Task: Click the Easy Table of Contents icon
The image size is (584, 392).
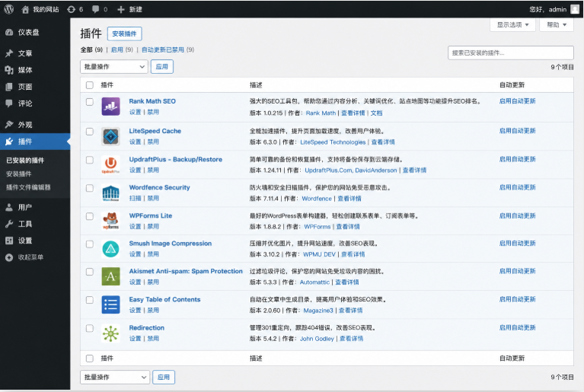Action: click(x=110, y=305)
